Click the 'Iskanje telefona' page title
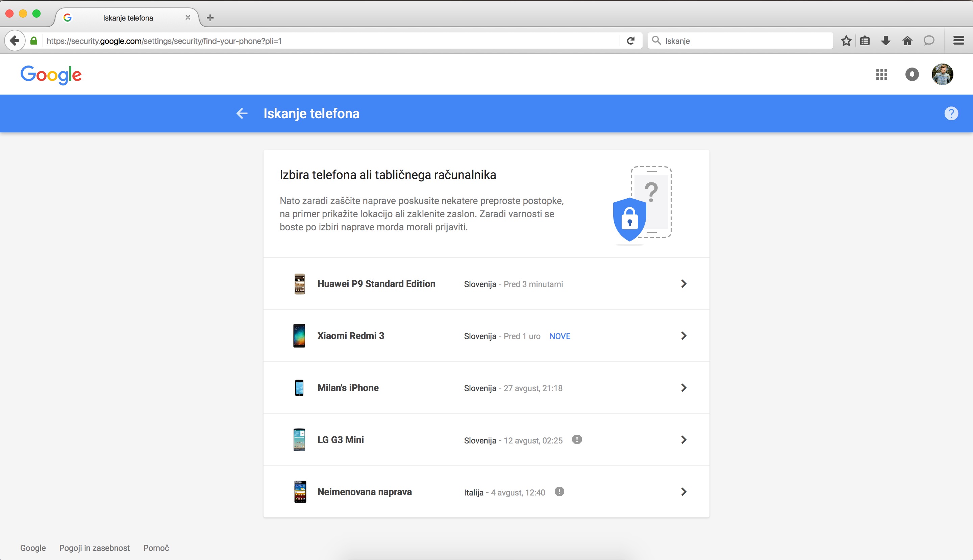 (311, 113)
